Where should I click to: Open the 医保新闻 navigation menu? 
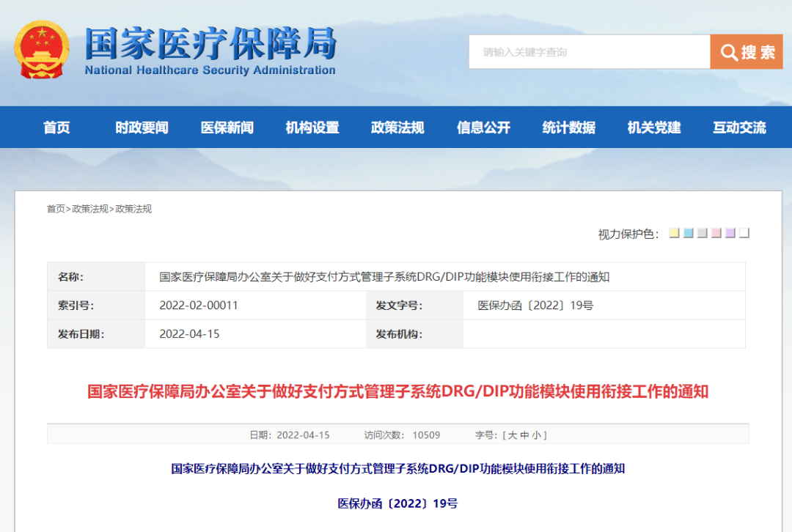[x=226, y=127]
